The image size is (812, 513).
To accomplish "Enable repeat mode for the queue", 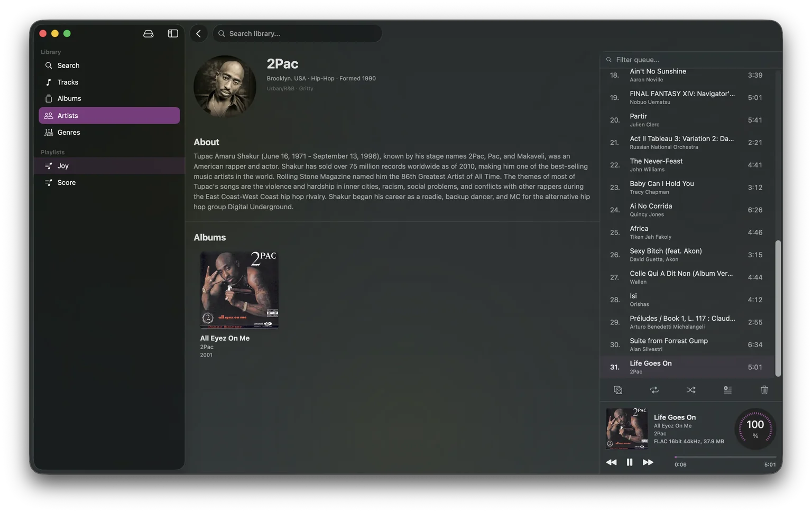I will 654,390.
